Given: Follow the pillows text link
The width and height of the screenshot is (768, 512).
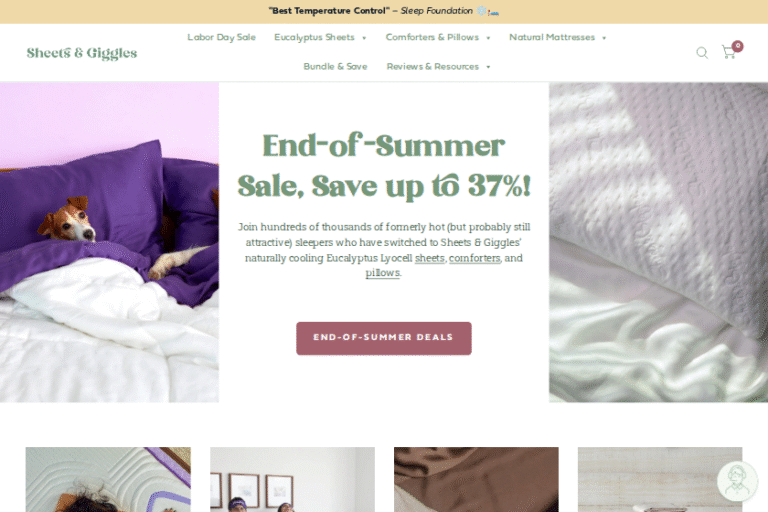Looking at the screenshot, I should click(383, 272).
